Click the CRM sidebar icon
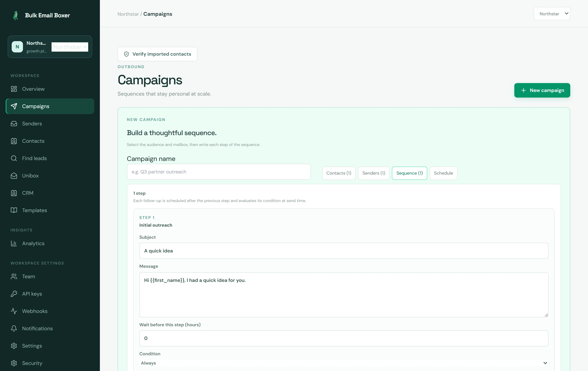The image size is (588, 371). (14, 193)
